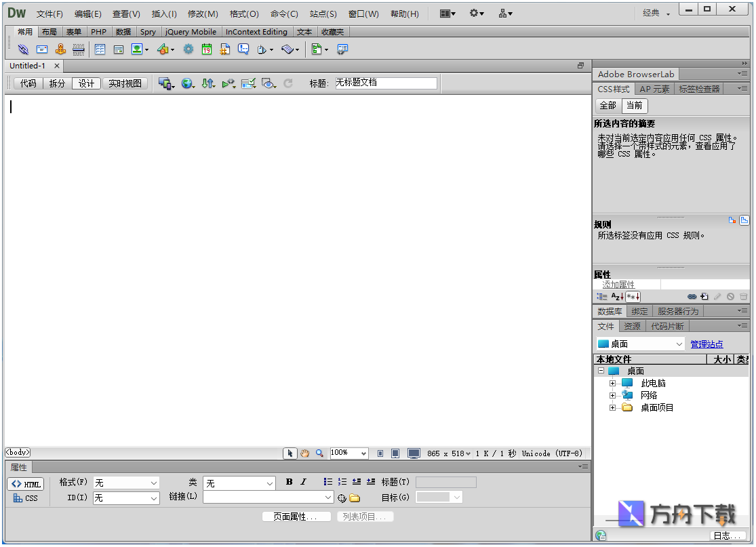The width and height of the screenshot is (756, 547).
Task: Insert a named anchor
Action: pyautogui.click(x=60, y=49)
